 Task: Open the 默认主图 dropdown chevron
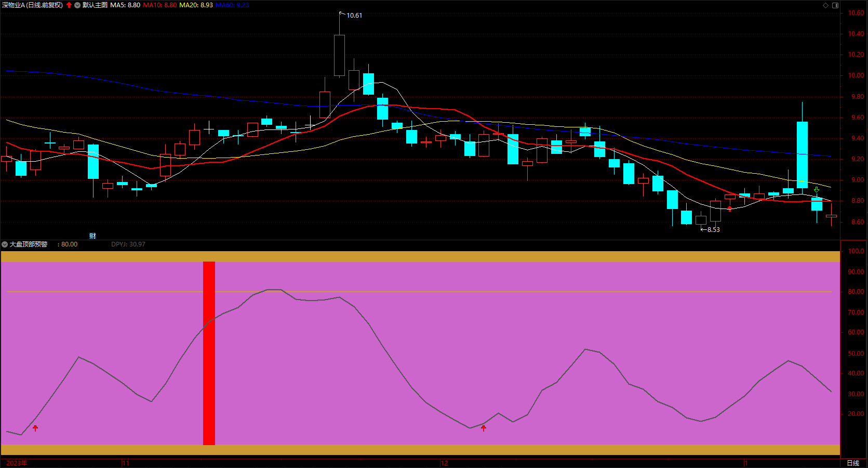click(77, 5)
